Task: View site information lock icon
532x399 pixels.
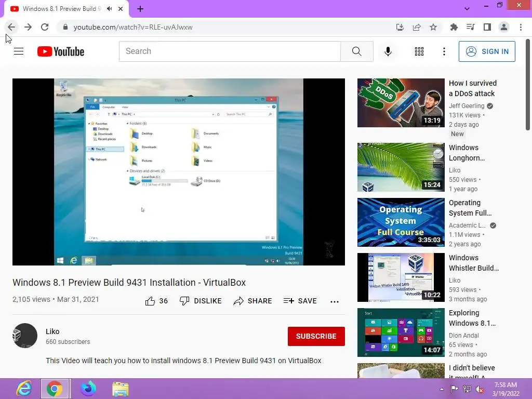Action: 65,27
